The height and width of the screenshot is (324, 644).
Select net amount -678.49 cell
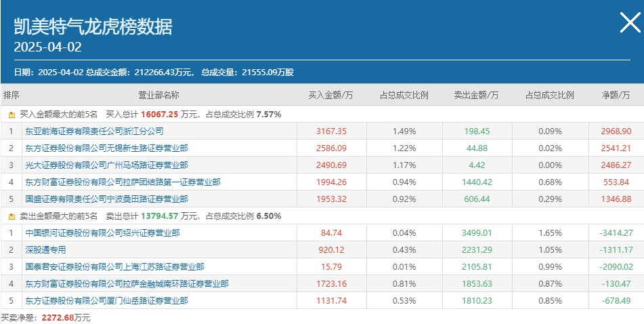(x=616, y=300)
